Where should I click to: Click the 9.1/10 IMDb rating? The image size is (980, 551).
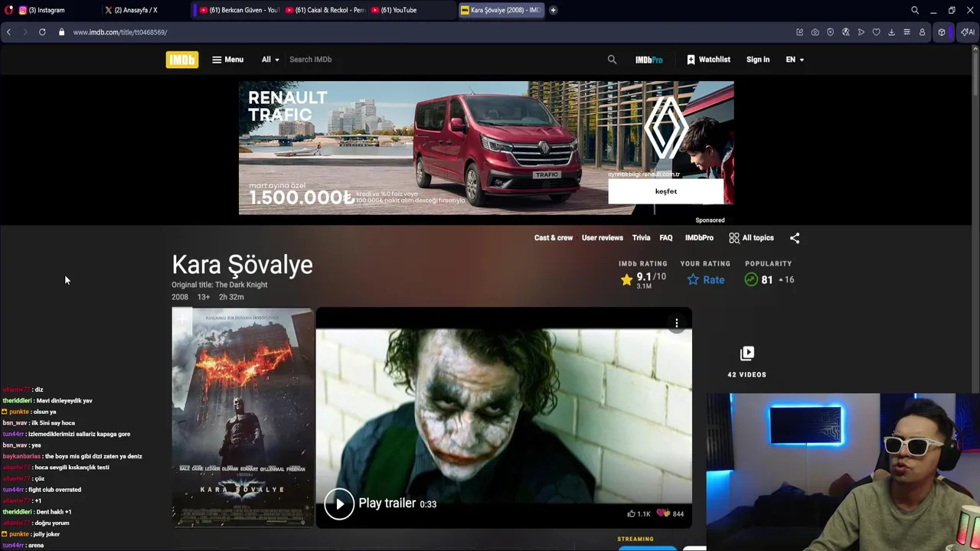643,279
